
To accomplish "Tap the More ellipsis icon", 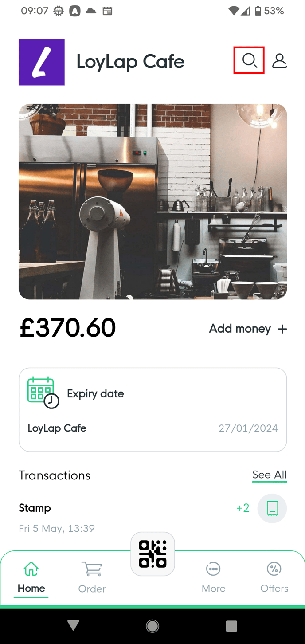I will pyautogui.click(x=213, y=568).
